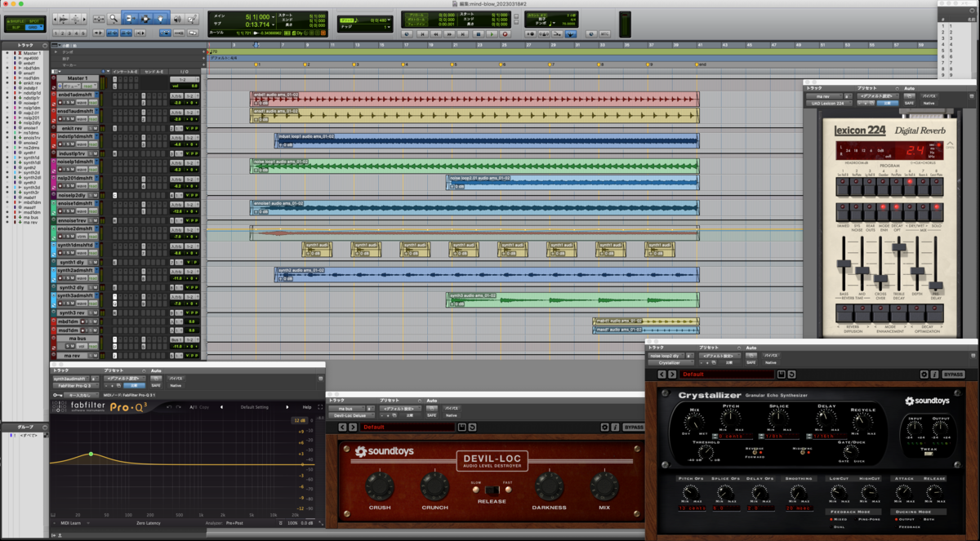Click zoom preset button 1

(x=56, y=33)
